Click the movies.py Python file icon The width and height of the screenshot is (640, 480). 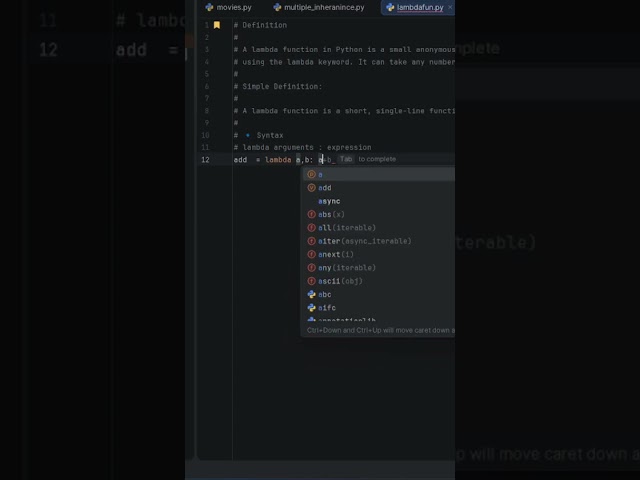209,7
